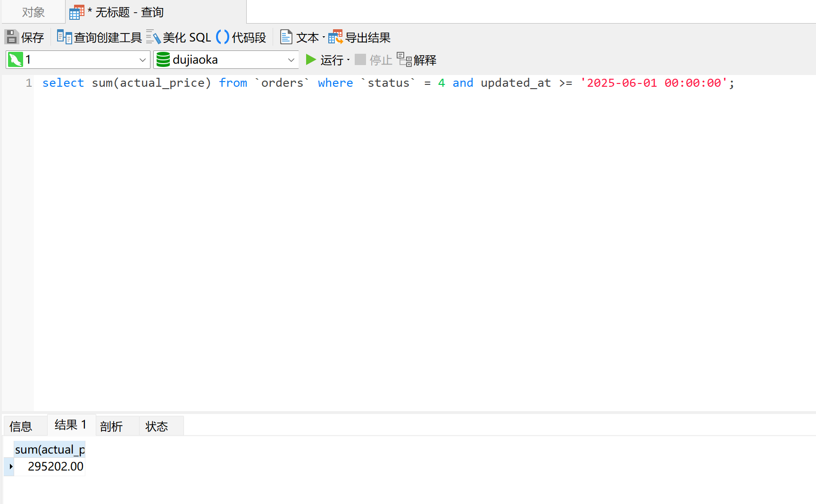Screen dimensions: 816x504
Task: Click the Save (保存) floppy disk icon
Action: coord(12,37)
